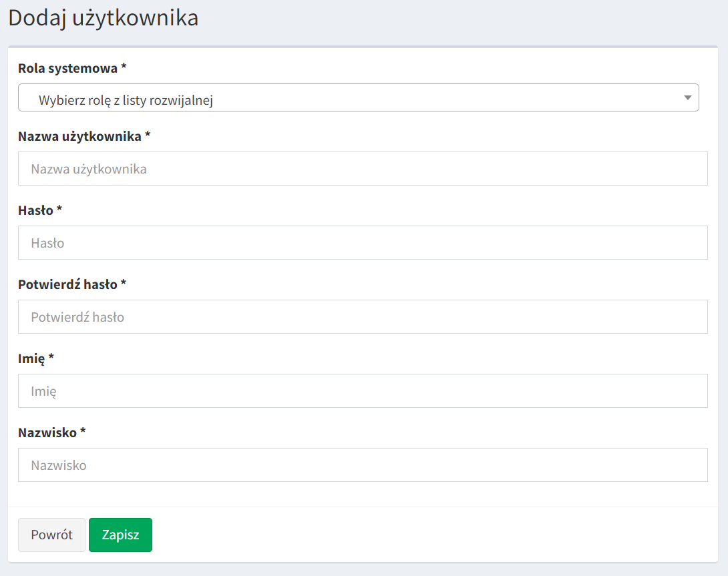Click the 'Imię' field label
Screen dimensions: 728x576
click(31, 358)
